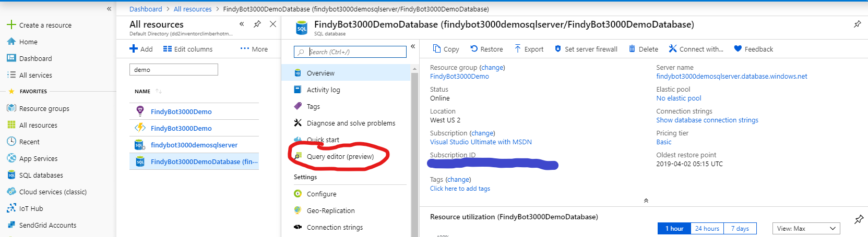
Task: Click Show database connection strings
Action: click(707, 120)
